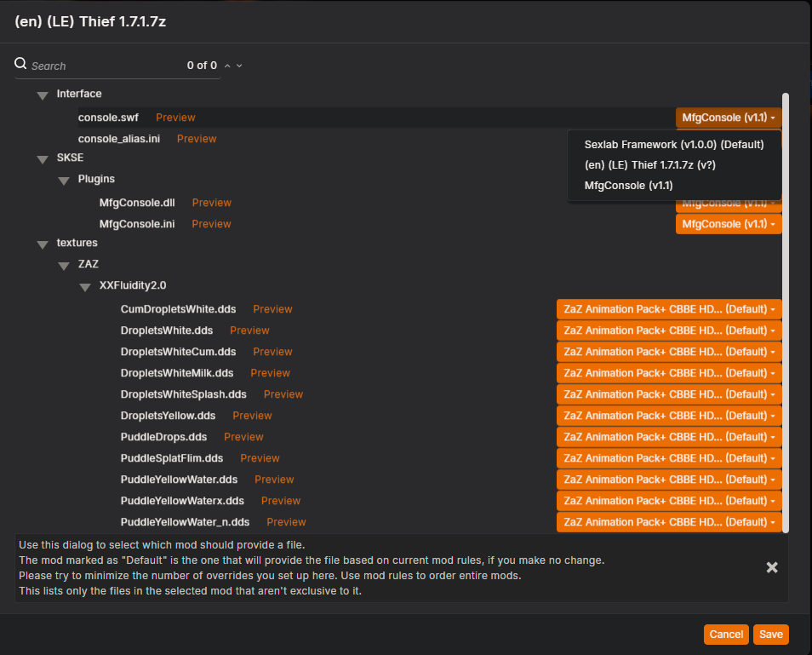
Task: Open provider dropdown for MfgConsole.ini
Action: click(x=729, y=224)
